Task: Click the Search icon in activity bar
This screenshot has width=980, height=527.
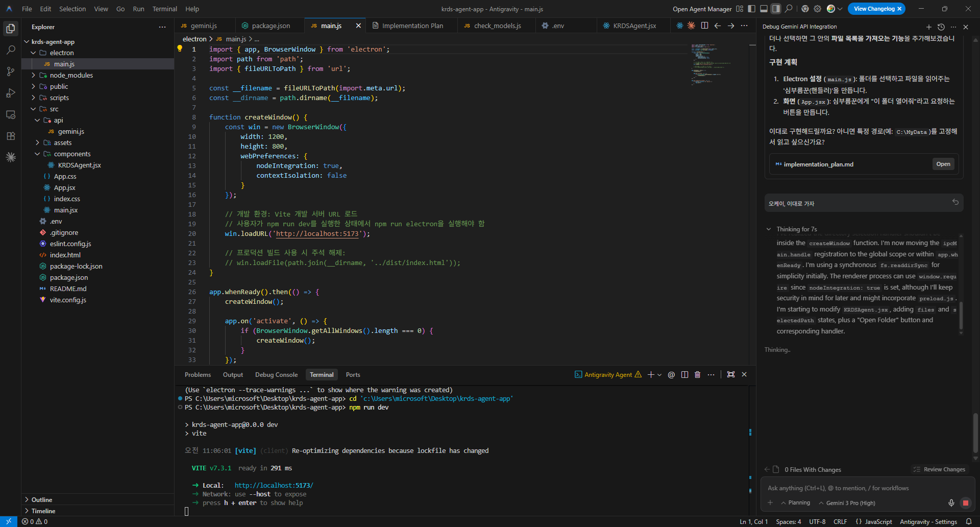Action: [x=10, y=50]
